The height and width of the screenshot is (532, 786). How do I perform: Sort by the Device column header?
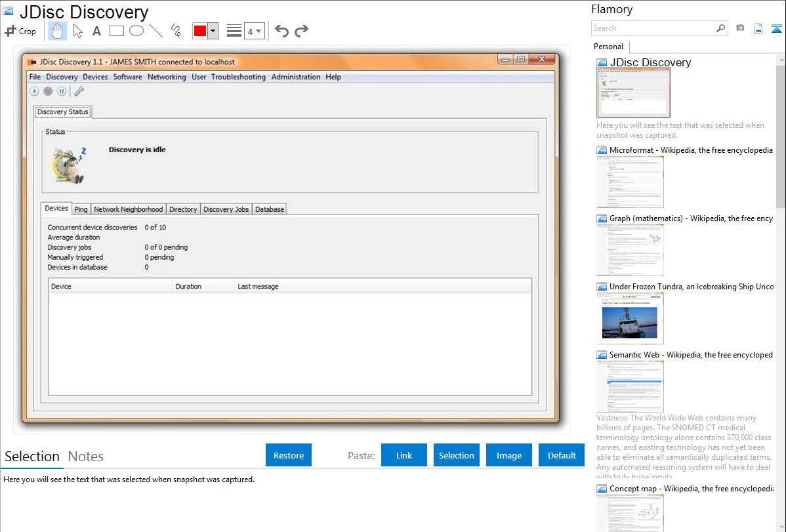(x=110, y=286)
